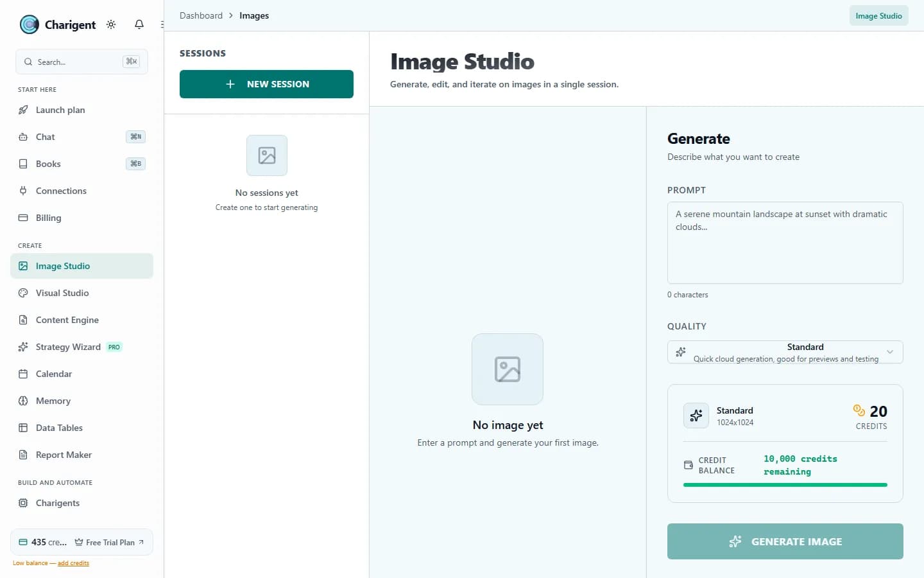Click the brain icon beside Memory
Viewport: 924px width, 578px height.
point(23,401)
